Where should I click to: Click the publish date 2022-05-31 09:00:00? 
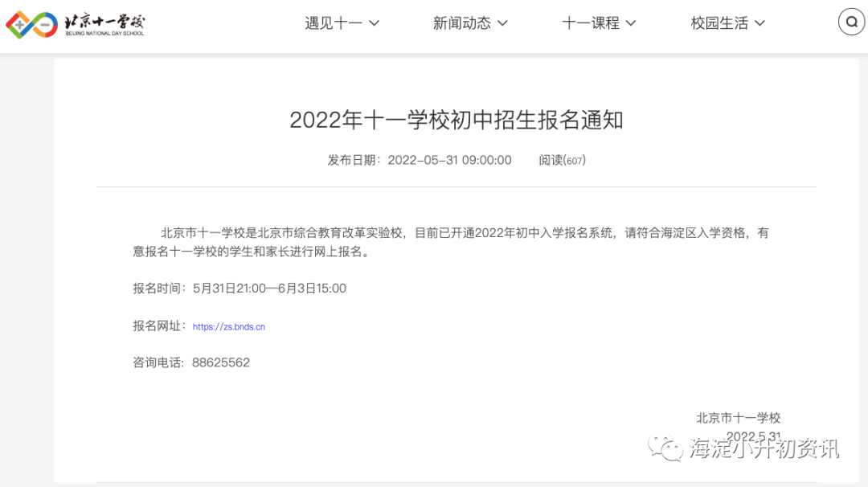point(449,161)
